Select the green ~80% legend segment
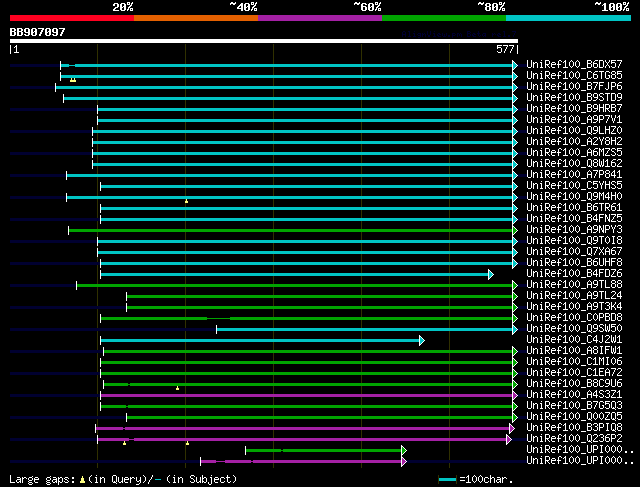Screen dimensions: 640x487 443,17
